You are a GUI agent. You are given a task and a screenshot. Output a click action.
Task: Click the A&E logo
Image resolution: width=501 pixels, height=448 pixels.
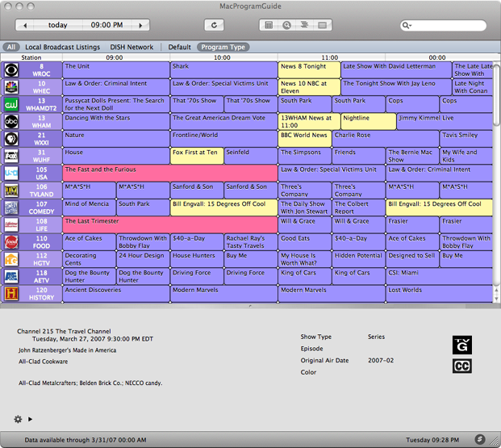pos(11,277)
